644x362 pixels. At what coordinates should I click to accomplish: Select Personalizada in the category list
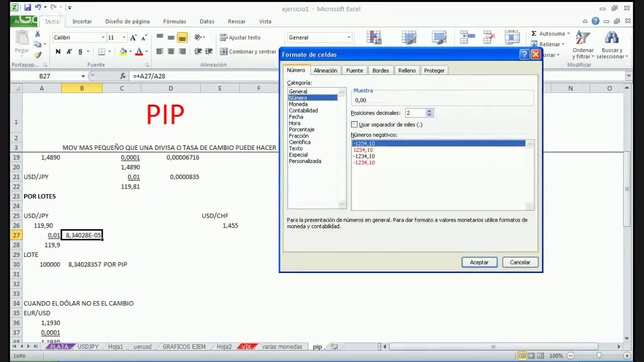coord(305,161)
